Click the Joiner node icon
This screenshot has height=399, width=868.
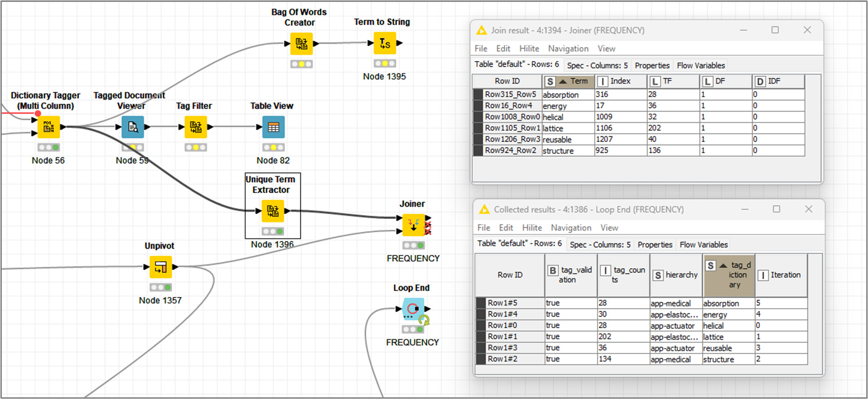pos(413,225)
